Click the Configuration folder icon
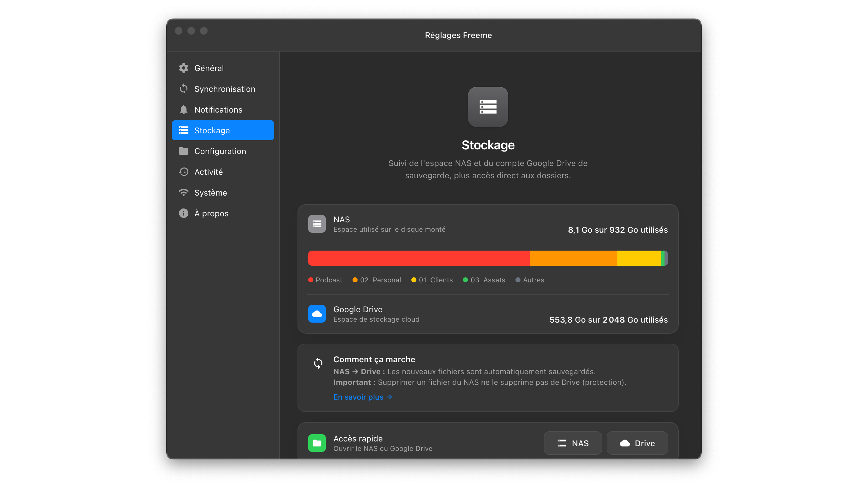Viewport: 868px width, 488px height. coord(183,151)
